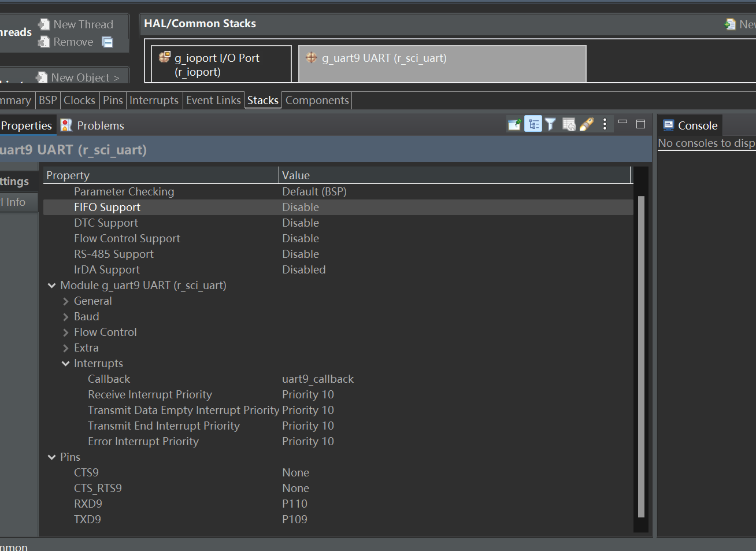This screenshot has width=756, height=551.
Task: Open the Event Links tab
Action: [213, 100]
